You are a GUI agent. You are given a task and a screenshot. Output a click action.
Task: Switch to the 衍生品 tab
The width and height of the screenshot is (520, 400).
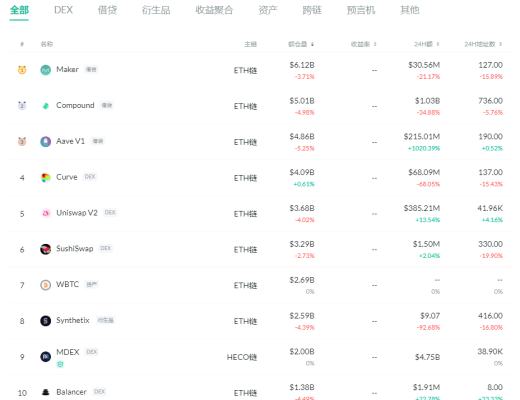[156, 10]
